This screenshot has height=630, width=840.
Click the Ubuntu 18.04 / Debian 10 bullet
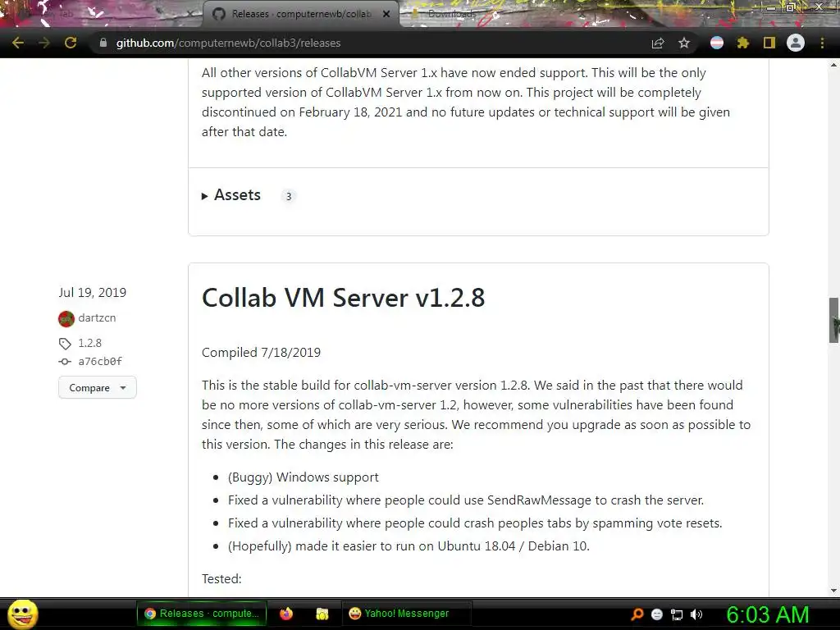pos(409,546)
